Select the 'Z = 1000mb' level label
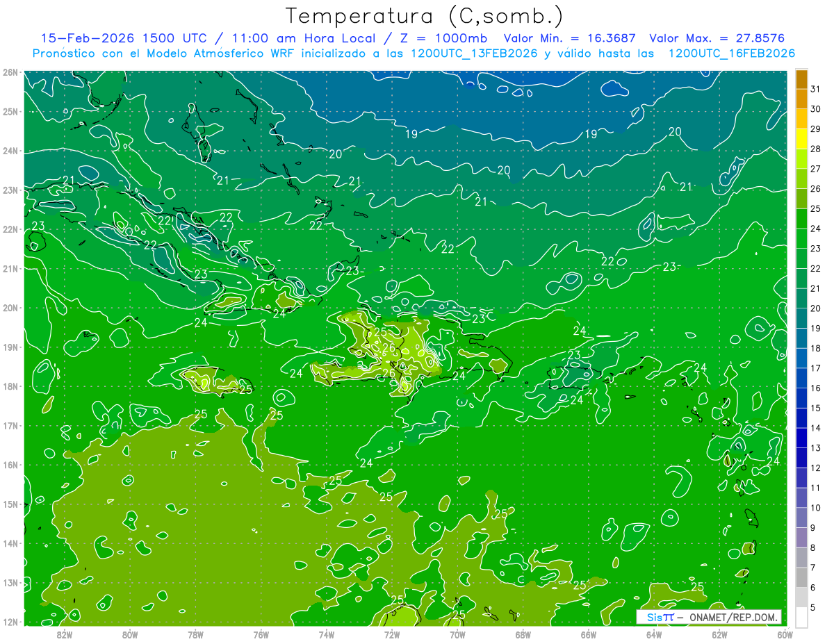The width and height of the screenshot is (834, 644). coord(443,39)
